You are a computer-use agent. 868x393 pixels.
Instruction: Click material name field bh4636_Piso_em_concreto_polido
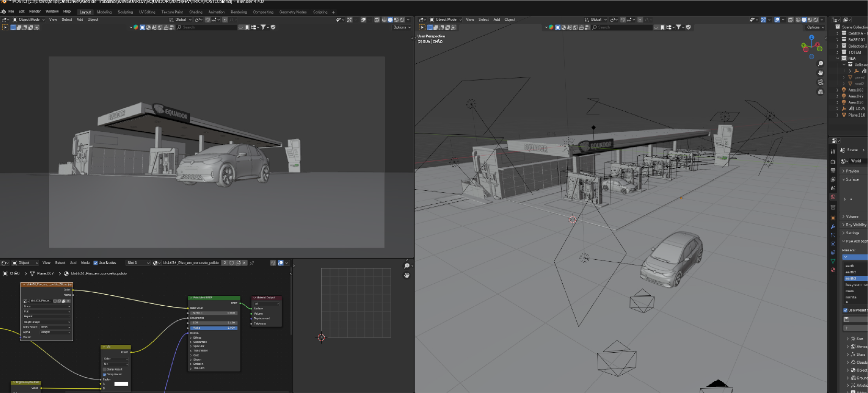pyautogui.click(x=191, y=263)
